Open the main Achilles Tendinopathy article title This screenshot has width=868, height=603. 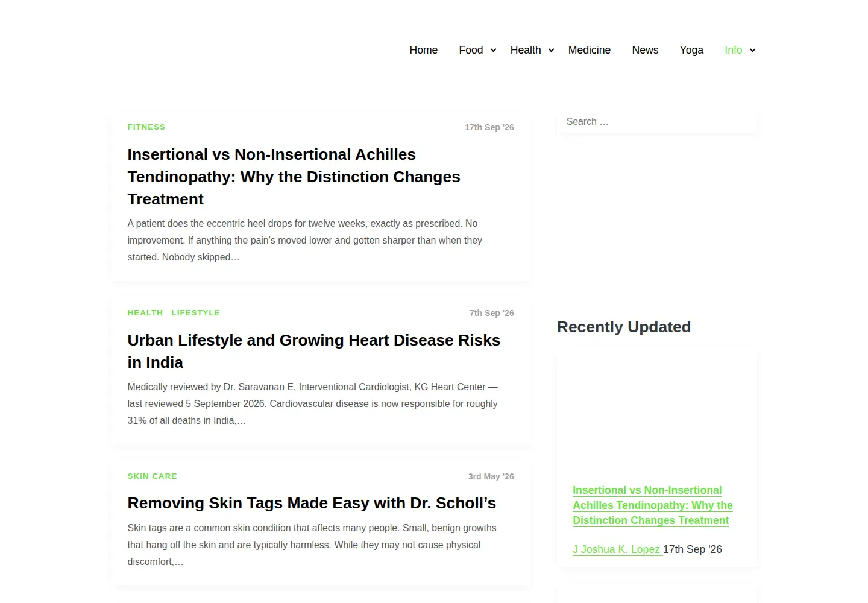(294, 177)
